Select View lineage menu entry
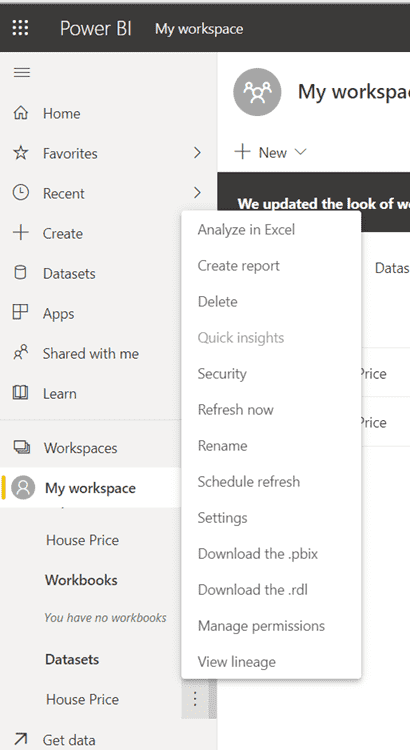Image resolution: width=410 pixels, height=750 pixels. click(271, 662)
